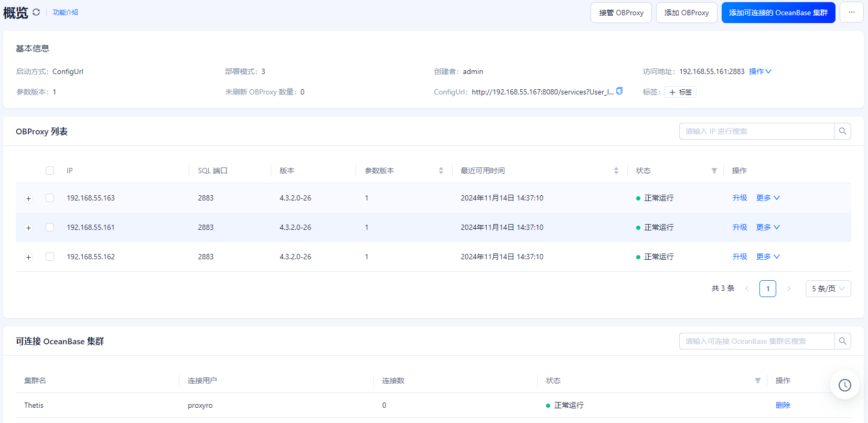Click 正常运行 status of the Thetis cluster

(569, 405)
